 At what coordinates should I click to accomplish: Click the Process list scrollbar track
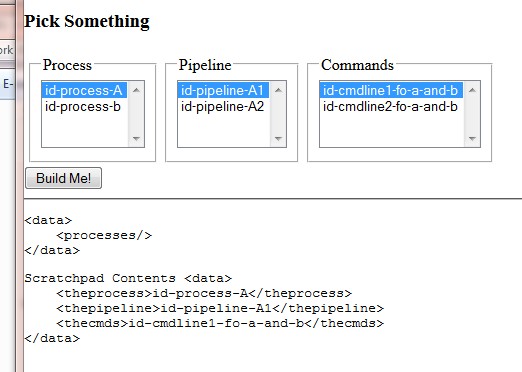tap(136, 114)
